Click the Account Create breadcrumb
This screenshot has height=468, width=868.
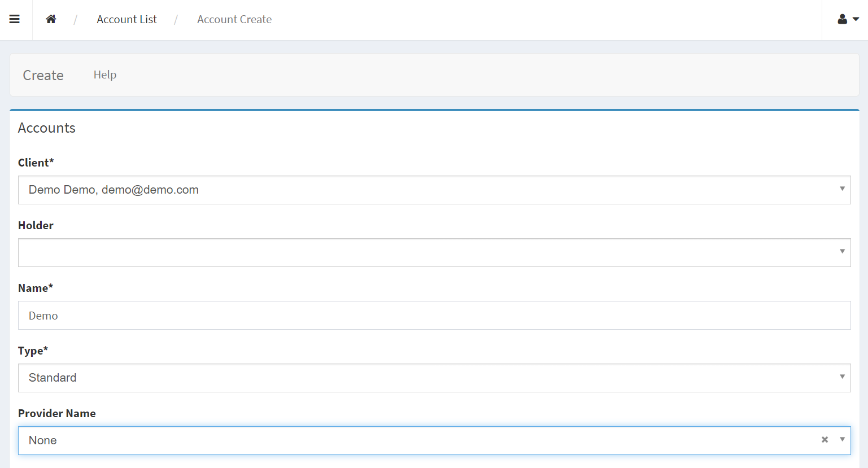(234, 19)
